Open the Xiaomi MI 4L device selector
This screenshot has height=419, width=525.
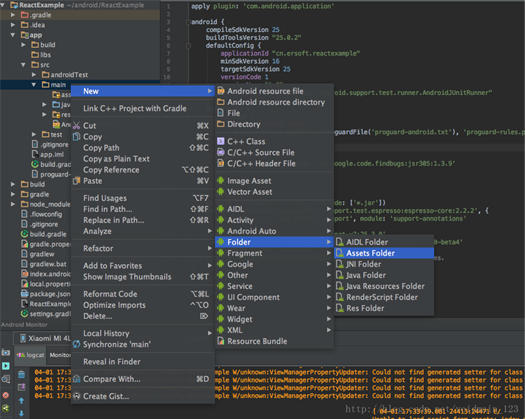pyautogui.click(x=43, y=338)
